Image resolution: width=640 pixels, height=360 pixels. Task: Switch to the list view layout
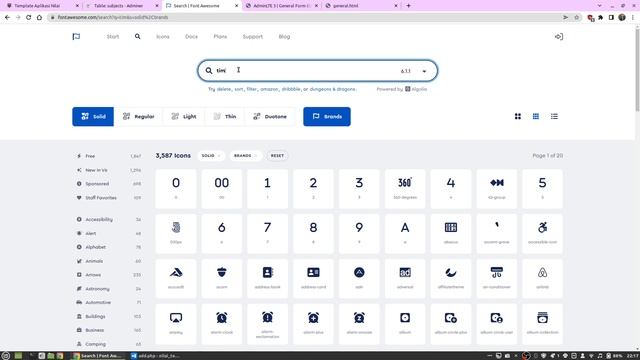554,117
